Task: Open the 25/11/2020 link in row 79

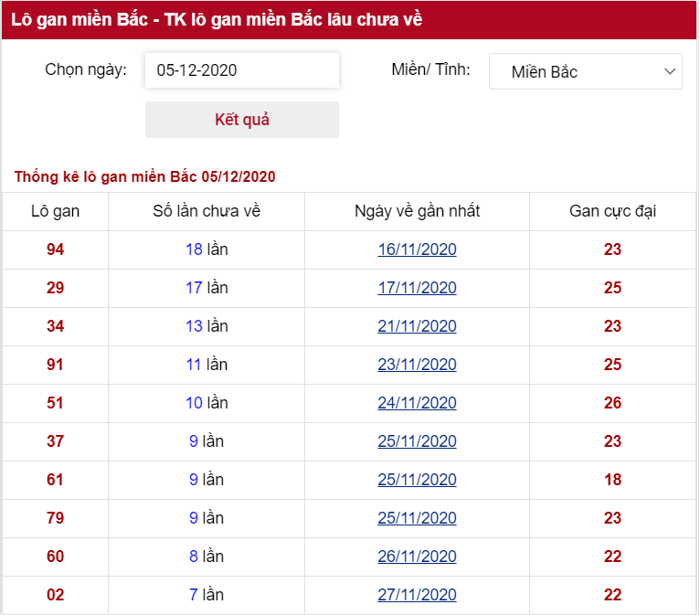Action: click(417, 518)
